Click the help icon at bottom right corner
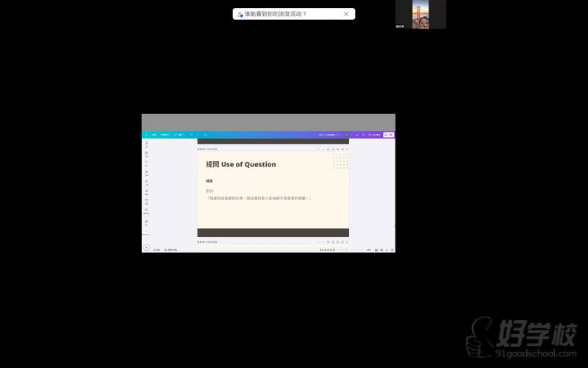This screenshot has width=588, height=368. click(x=392, y=250)
